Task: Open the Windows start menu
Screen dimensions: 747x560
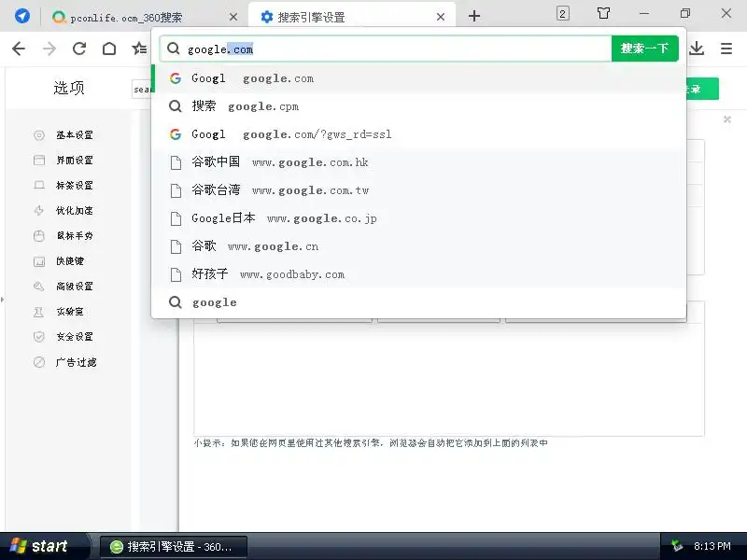Action: pos(44,546)
